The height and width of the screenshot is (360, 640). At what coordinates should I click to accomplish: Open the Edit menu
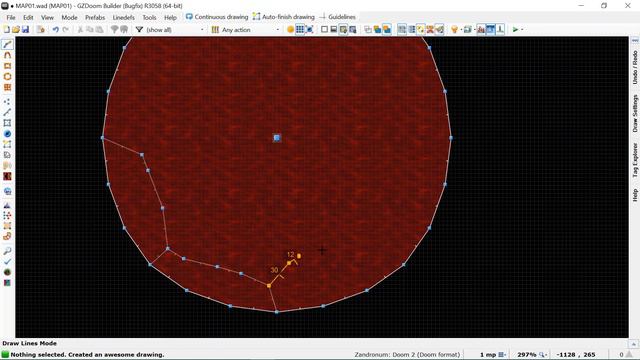[x=28, y=17]
